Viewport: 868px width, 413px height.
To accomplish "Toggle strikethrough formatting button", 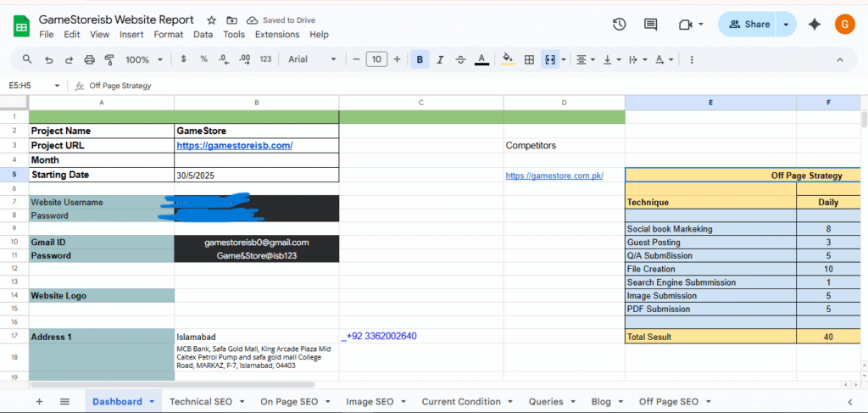I will (460, 59).
